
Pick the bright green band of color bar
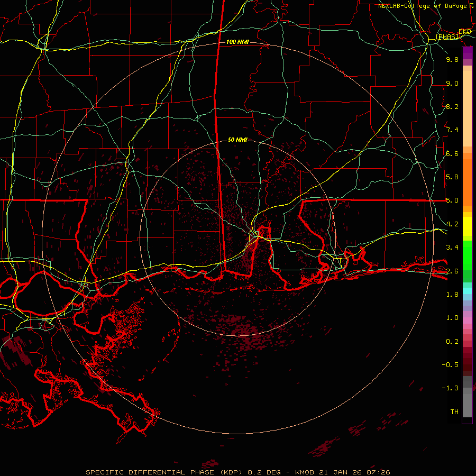tap(467, 255)
